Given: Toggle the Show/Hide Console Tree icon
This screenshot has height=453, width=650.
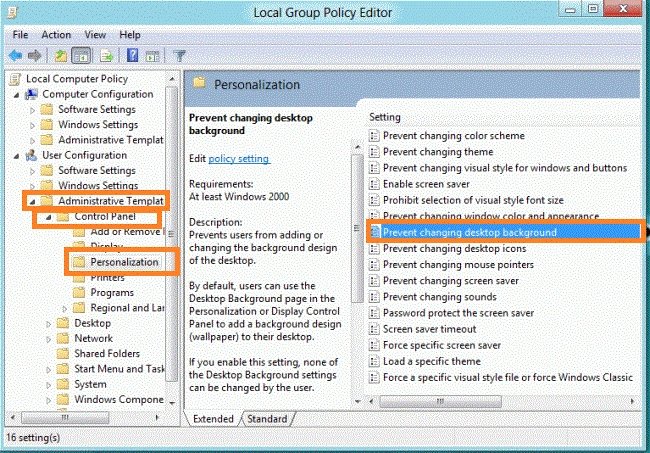Looking at the screenshot, I should tap(81, 56).
